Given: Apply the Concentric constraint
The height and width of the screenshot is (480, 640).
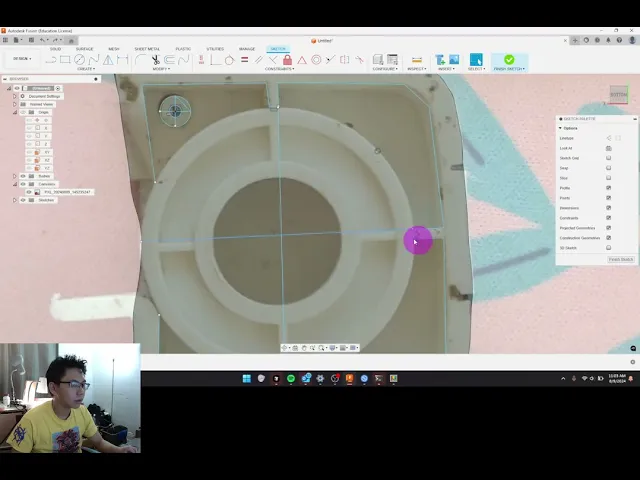Looking at the screenshot, I should [316, 60].
